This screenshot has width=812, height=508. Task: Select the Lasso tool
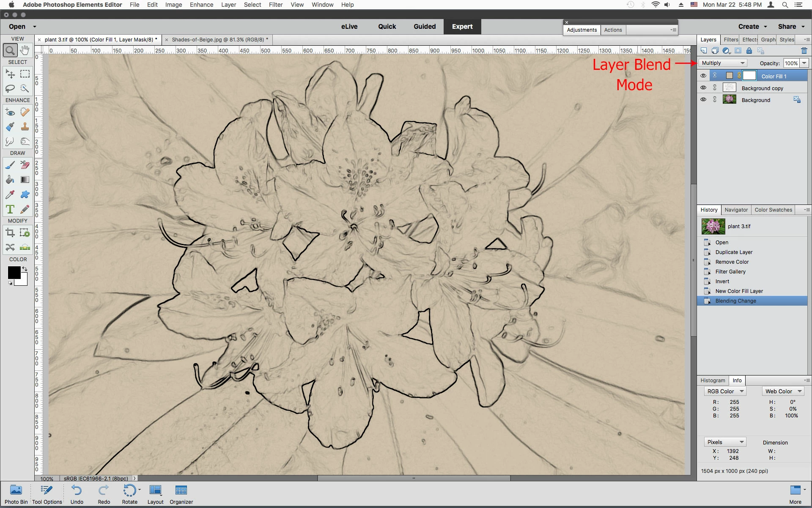point(10,88)
